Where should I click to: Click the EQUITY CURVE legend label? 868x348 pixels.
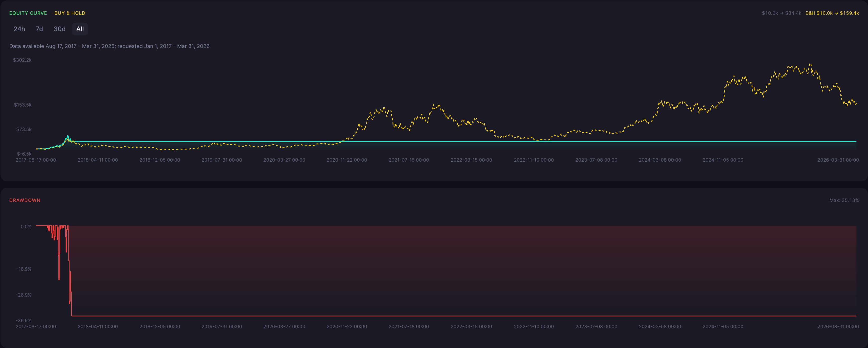28,13
